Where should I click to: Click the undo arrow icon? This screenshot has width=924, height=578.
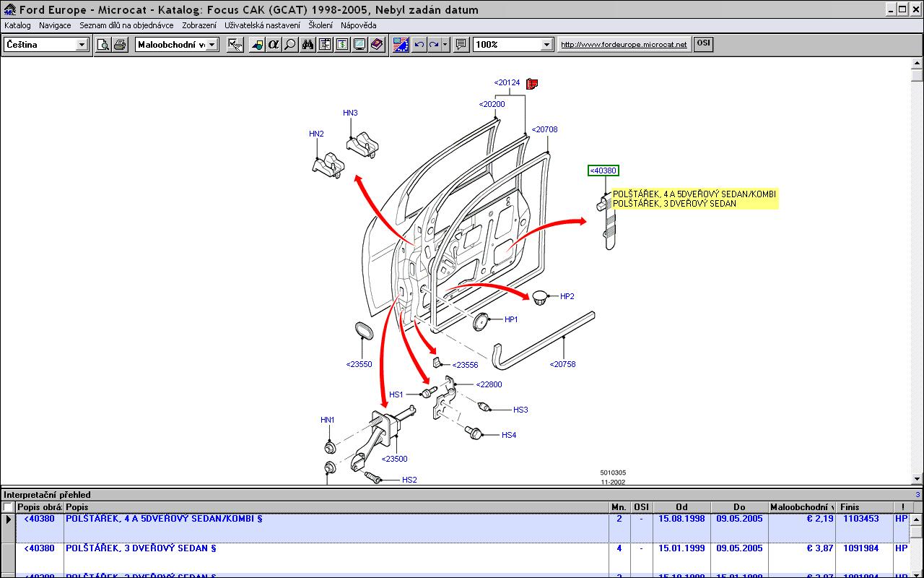point(419,45)
